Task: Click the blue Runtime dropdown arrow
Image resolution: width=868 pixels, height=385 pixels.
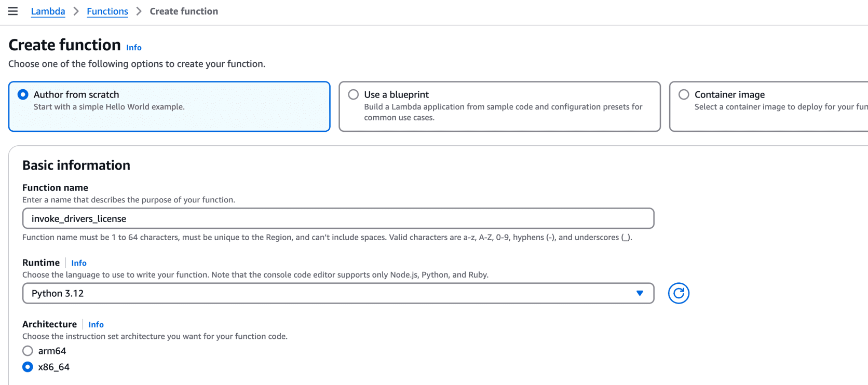Action: click(640, 293)
